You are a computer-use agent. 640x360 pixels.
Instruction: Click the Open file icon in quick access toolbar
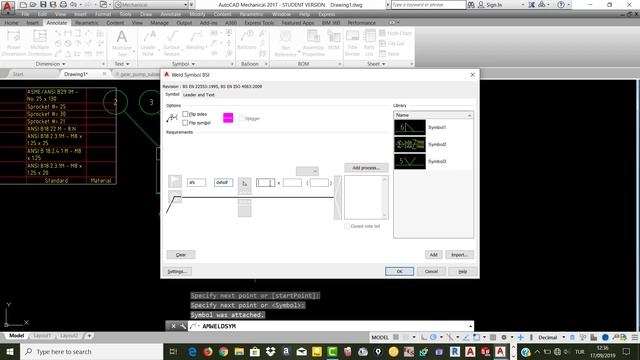(x=33, y=4)
